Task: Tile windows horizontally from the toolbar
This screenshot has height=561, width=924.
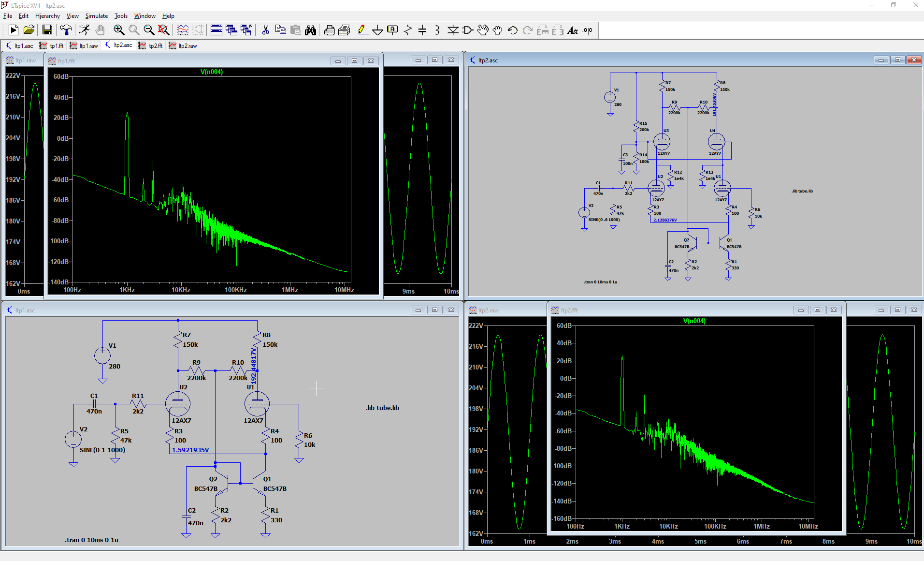Action: pyautogui.click(x=217, y=30)
